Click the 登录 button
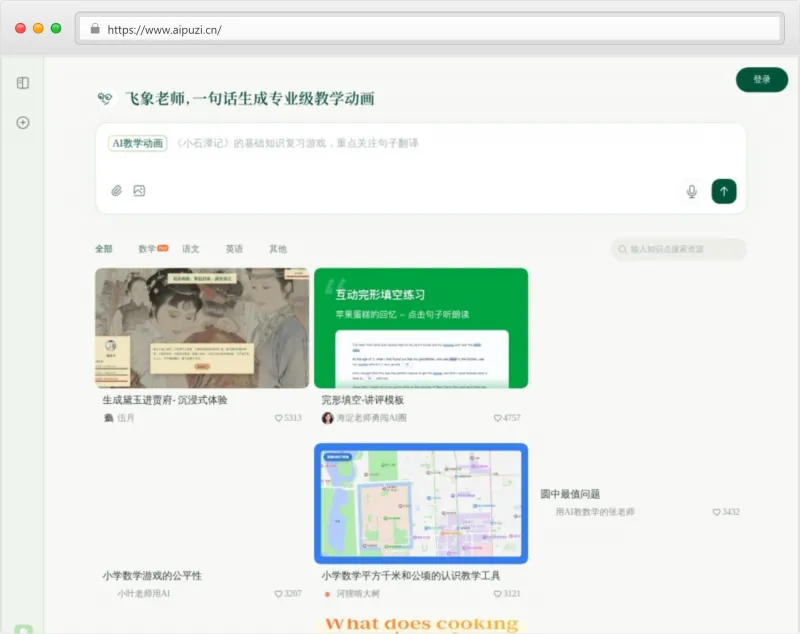Viewport: 800px width, 634px height. point(762,78)
